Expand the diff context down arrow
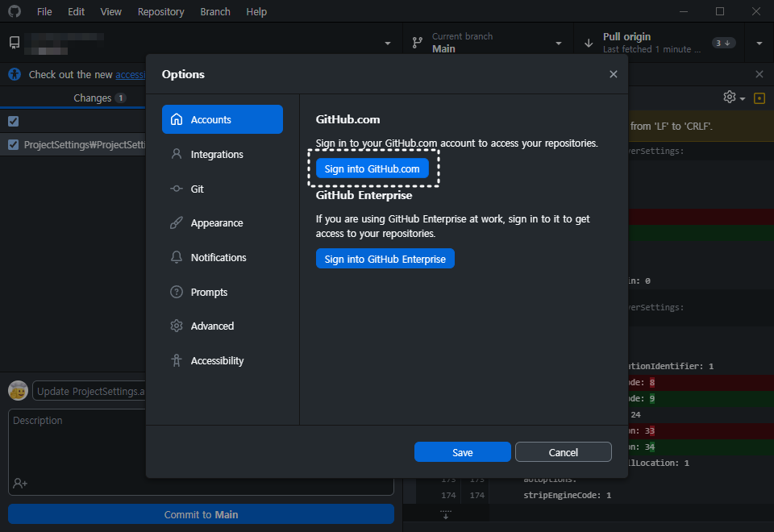The image size is (774, 532). pyautogui.click(x=446, y=514)
